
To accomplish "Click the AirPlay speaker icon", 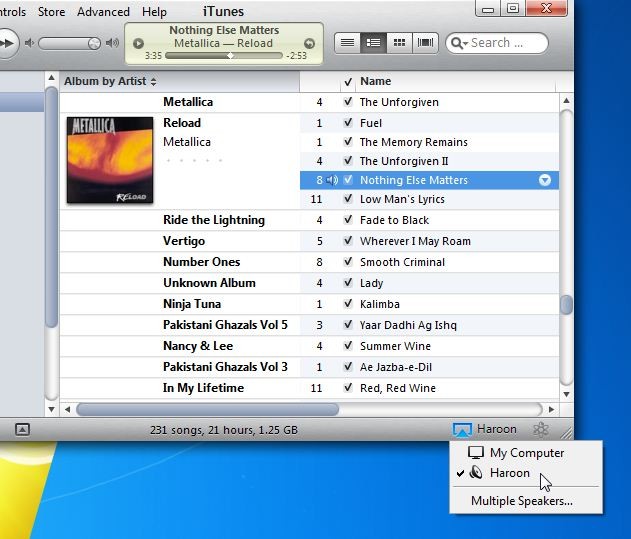I will pyautogui.click(x=461, y=429).
